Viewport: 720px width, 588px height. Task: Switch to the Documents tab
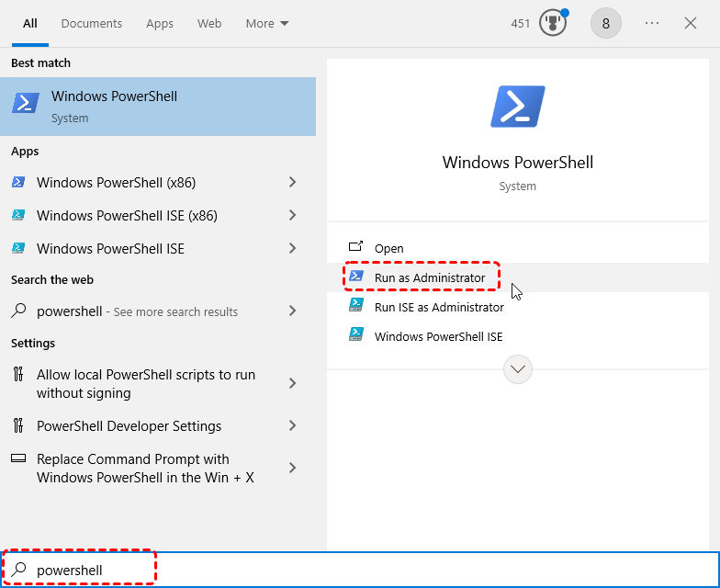click(x=92, y=23)
